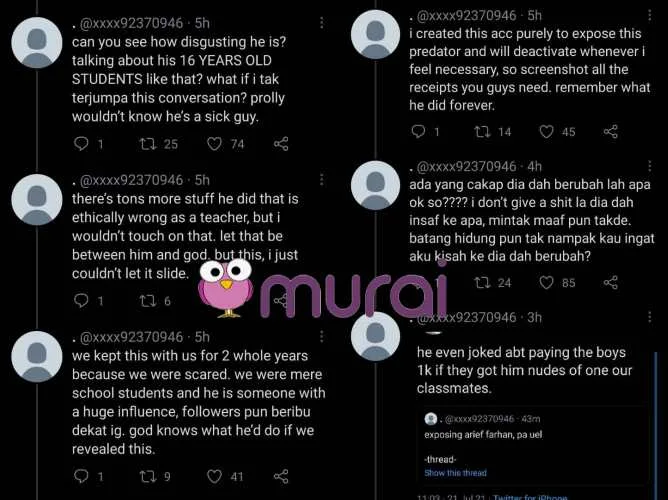Viewport: 668px width, 500px height.
Task: Like the tweet with 74 likes
Action: [x=214, y=144]
